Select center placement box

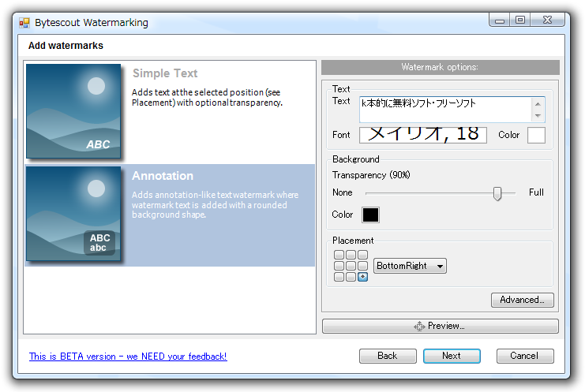[351, 266]
